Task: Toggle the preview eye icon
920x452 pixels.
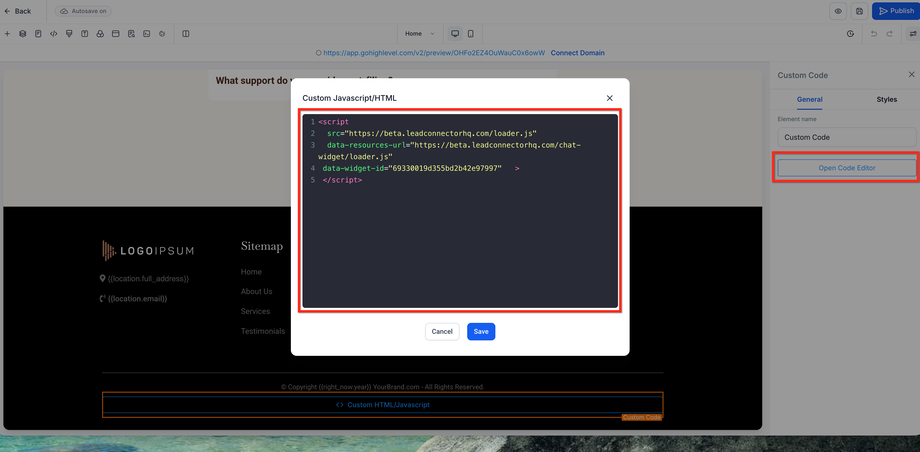Action: click(x=838, y=11)
